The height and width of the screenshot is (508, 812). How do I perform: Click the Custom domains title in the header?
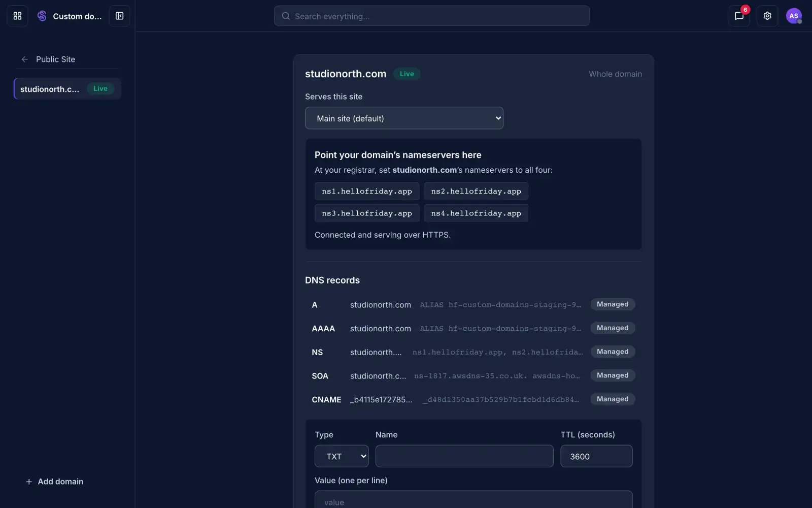[x=77, y=16]
